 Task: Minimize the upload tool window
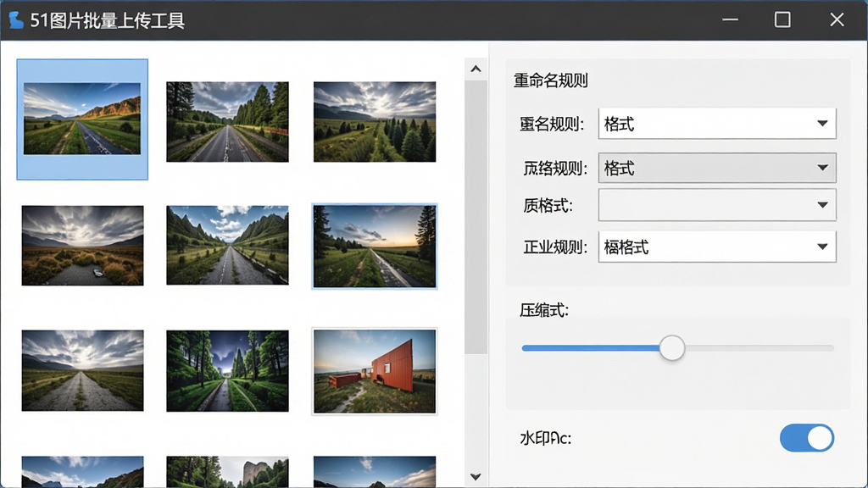730,20
